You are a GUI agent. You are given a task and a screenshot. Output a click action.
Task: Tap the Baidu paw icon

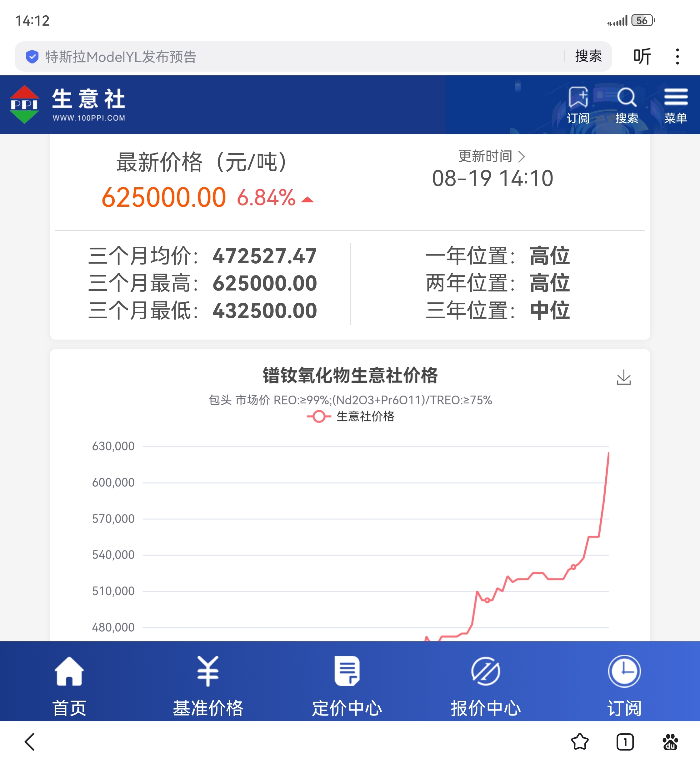(670, 742)
